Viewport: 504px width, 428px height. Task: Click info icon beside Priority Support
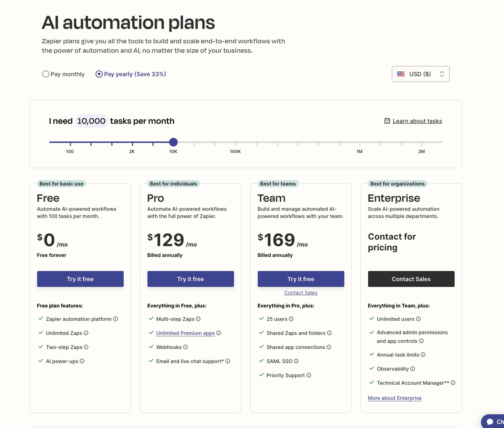tap(309, 375)
